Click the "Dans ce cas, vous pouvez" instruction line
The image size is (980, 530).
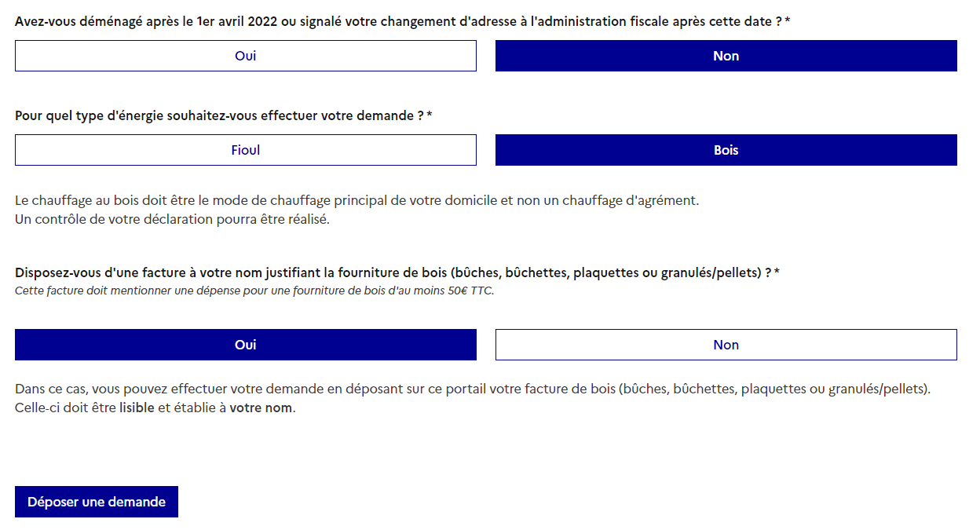pos(472,389)
